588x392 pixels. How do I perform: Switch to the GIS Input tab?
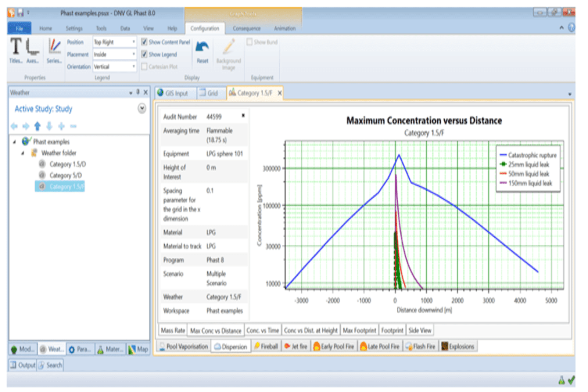176,93
